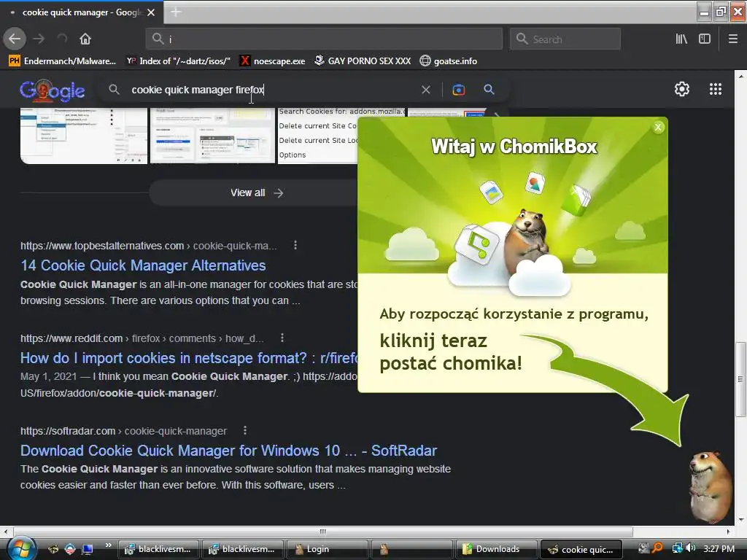Open 14 Cookie Quick Manager Alternatives result
The height and width of the screenshot is (560, 747).
click(143, 265)
